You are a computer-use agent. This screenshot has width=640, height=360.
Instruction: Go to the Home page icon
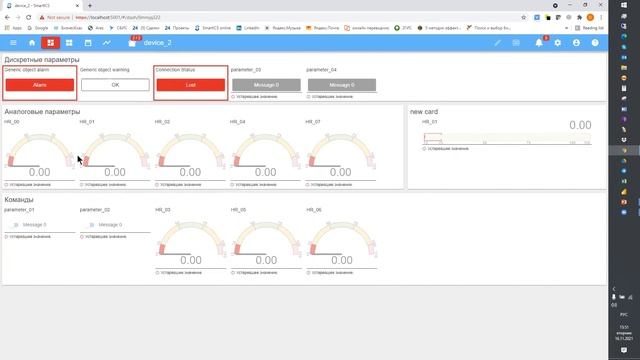(x=32, y=43)
